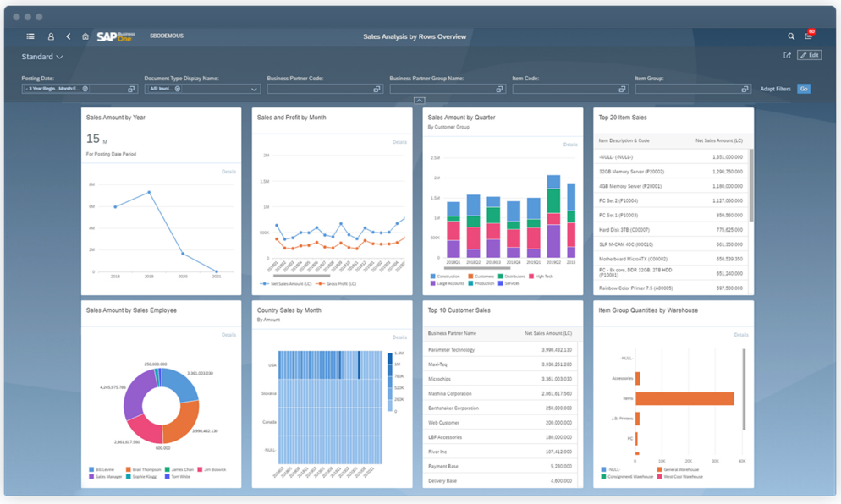Open the main menu list icon
Viewport: 841px width, 504px height.
tap(30, 36)
